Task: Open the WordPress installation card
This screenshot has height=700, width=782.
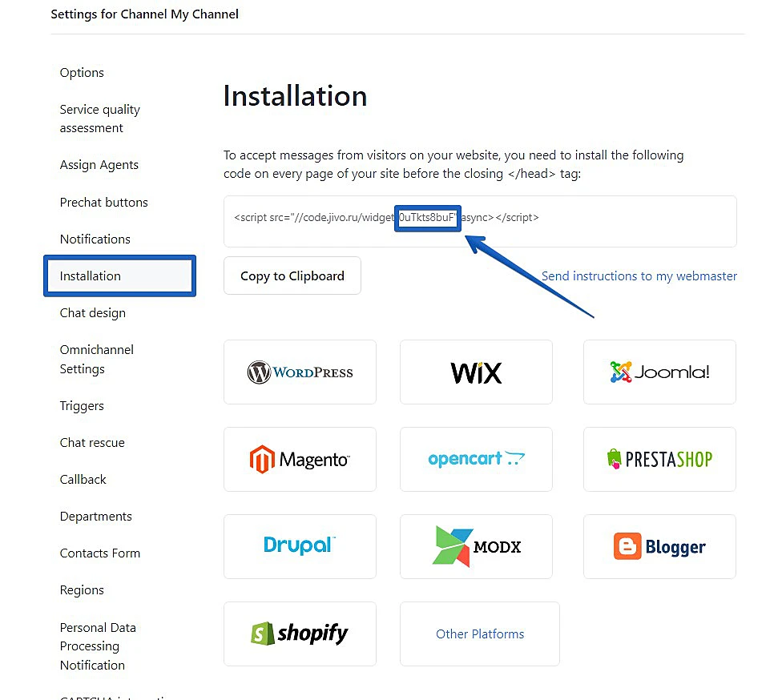Action: (300, 372)
